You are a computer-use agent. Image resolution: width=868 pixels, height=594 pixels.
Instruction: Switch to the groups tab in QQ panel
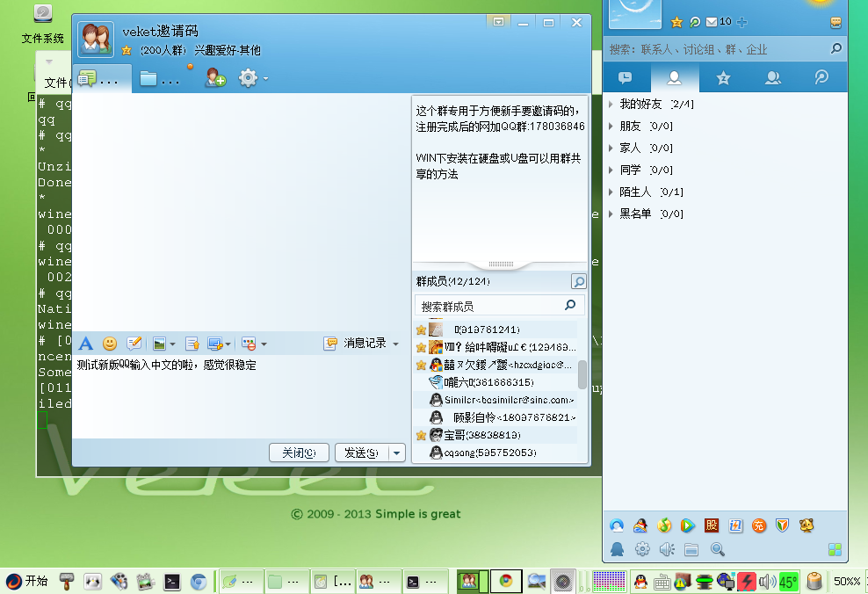click(x=772, y=77)
